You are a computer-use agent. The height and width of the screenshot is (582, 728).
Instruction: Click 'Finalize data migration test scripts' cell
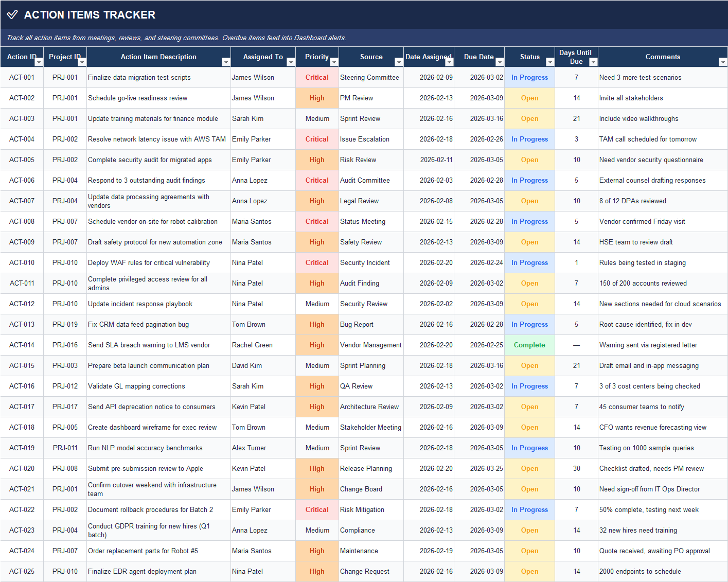pyautogui.click(x=158, y=78)
